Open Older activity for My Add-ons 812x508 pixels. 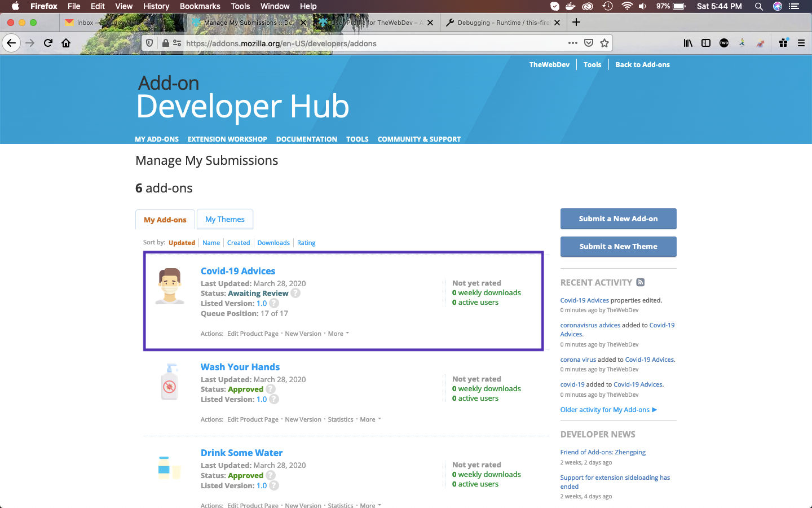point(608,410)
